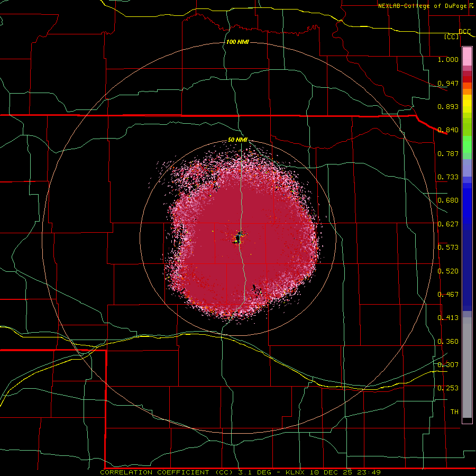Click the 0.520 legend value
Screen dimensions: 476x476
click(x=448, y=271)
